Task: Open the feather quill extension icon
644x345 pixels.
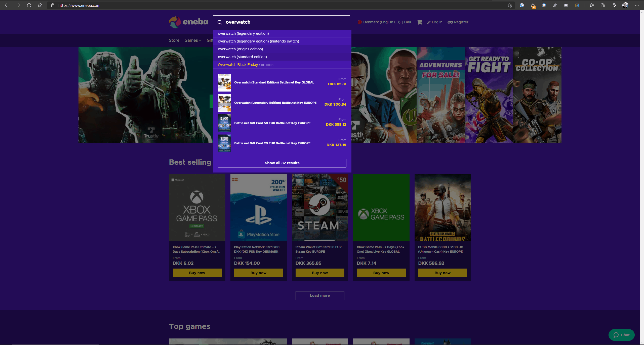Action: pos(555,5)
